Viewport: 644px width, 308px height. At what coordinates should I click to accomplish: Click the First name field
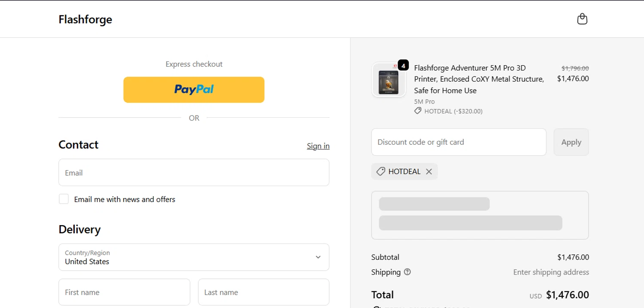[x=124, y=292]
